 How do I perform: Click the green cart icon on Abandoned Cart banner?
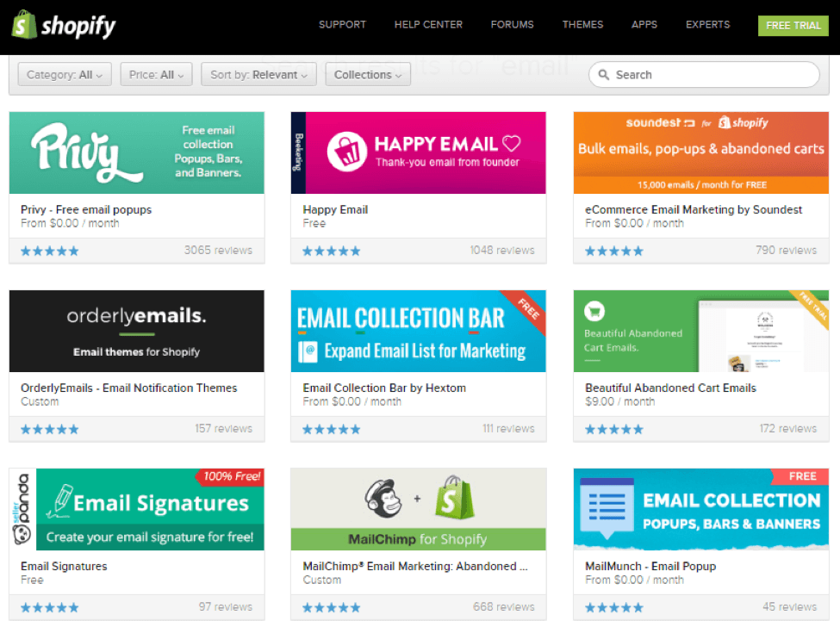[594, 311]
